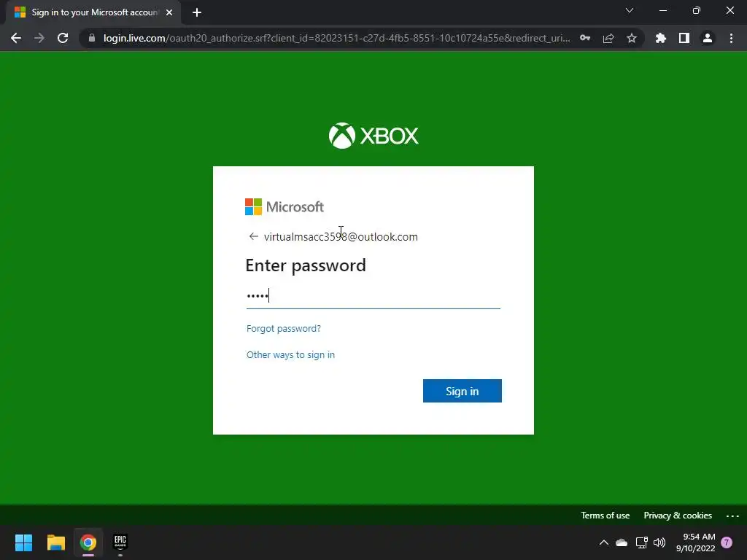Open the OneDrive cloud tray icon
This screenshot has height=560, width=747.
coord(622,542)
